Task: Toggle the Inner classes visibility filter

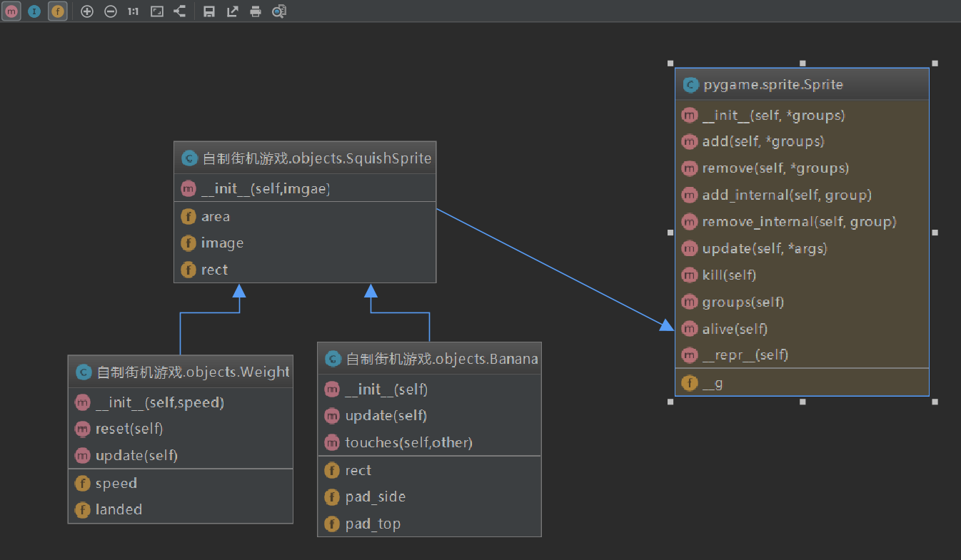Action: (x=34, y=11)
